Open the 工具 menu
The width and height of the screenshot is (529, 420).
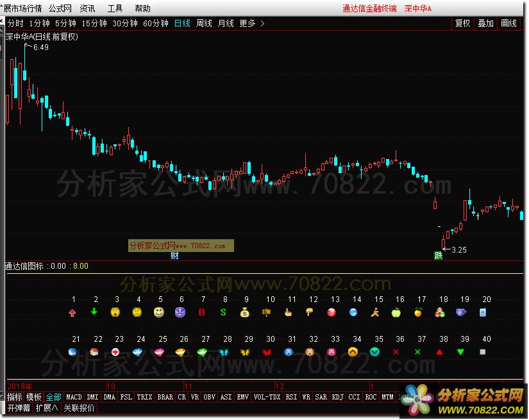(x=115, y=8)
